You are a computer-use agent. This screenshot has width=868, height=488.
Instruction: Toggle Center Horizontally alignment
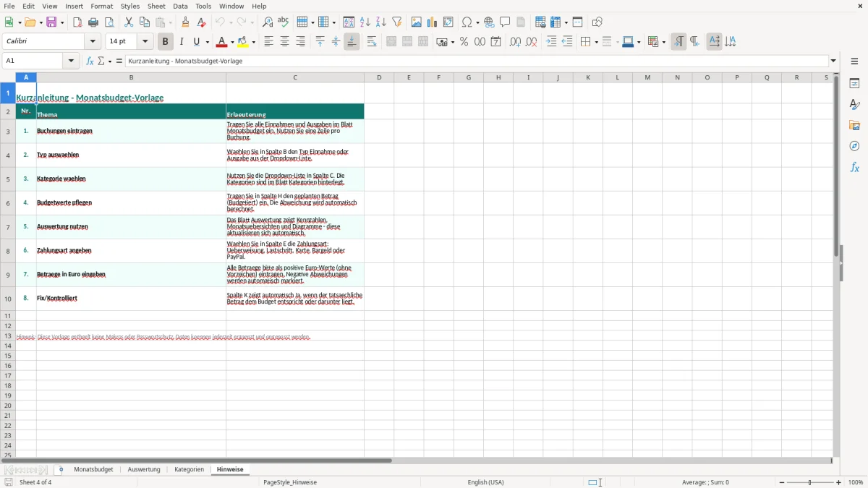coord(284,42)
